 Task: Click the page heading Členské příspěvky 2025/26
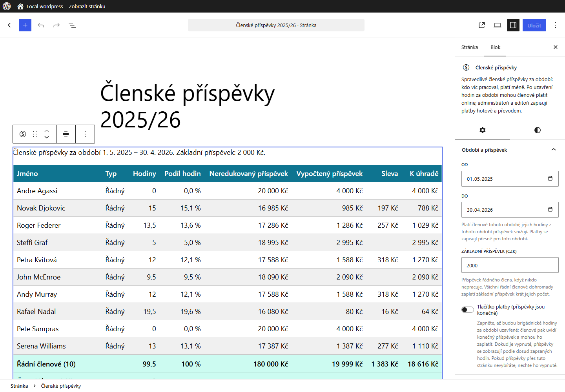pos(188,106)
